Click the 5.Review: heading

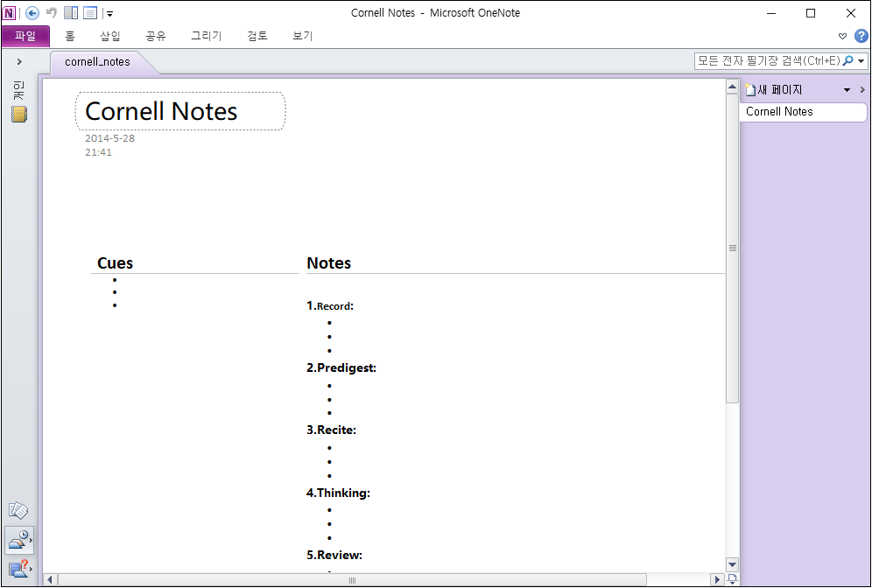pos(334,556)
